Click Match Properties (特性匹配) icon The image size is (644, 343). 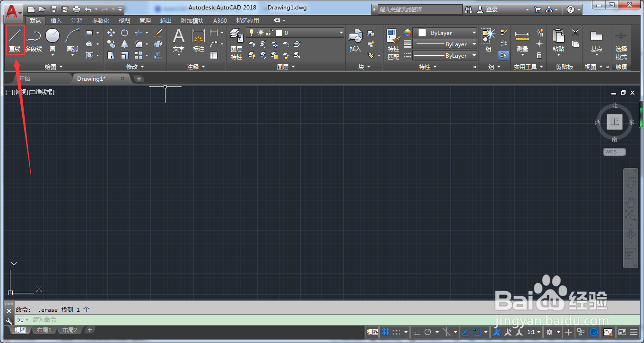point(393,44)
